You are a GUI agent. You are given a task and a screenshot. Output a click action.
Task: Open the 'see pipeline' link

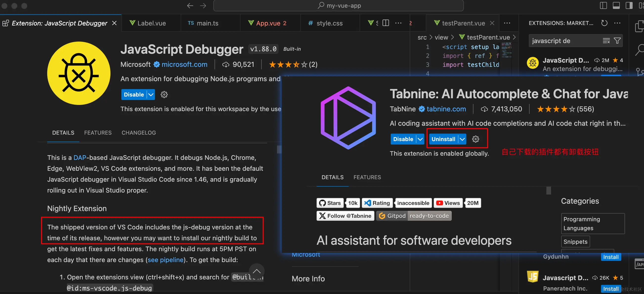tap(165, 260)
